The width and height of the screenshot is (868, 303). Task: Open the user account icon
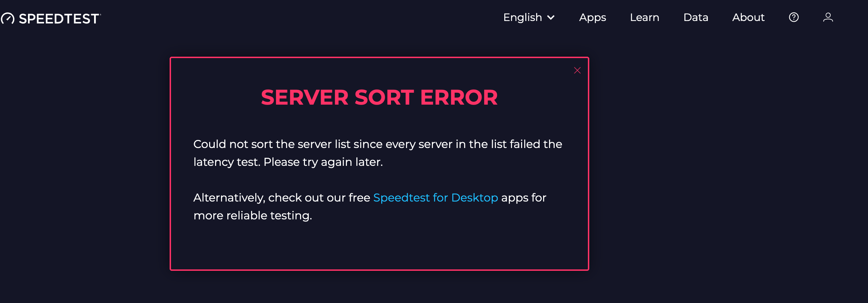(x=828, y=17)
